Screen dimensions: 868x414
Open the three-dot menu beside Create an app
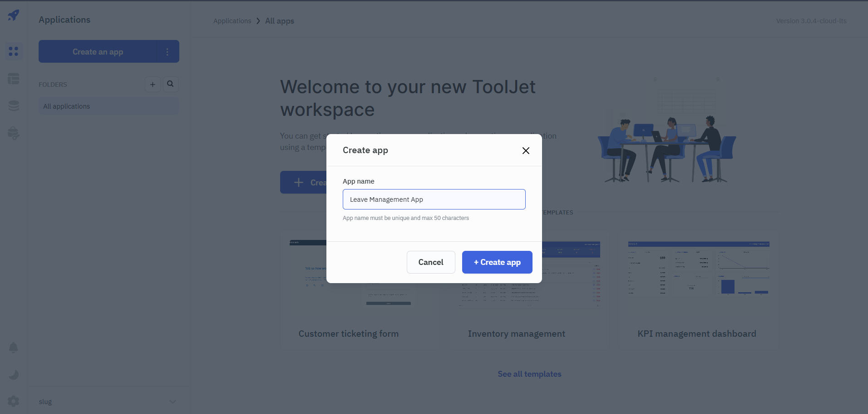tap(168, 52)
